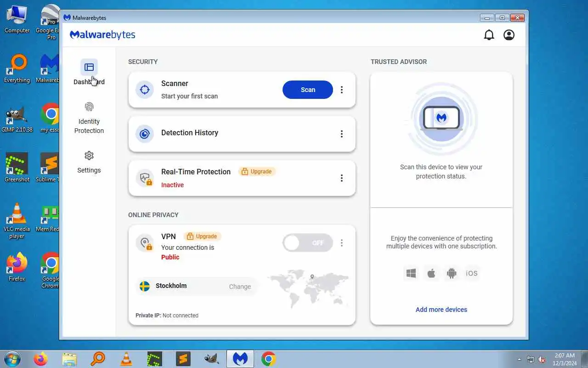Image resolution: width=588 pixels, height=368 pixels.
Task: Click the Swedish flag icon for Stockholm
Action: pyautogui.click(x=145, y=286)
